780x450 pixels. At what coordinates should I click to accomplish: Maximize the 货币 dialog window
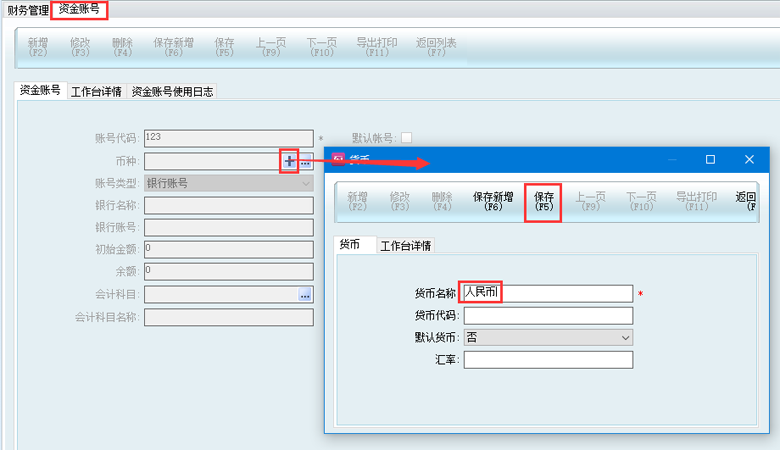710,159
